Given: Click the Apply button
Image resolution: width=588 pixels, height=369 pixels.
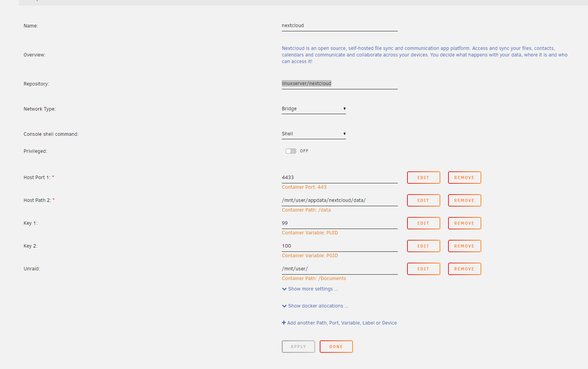Looking at the screenshot, I should click(298, 347).
